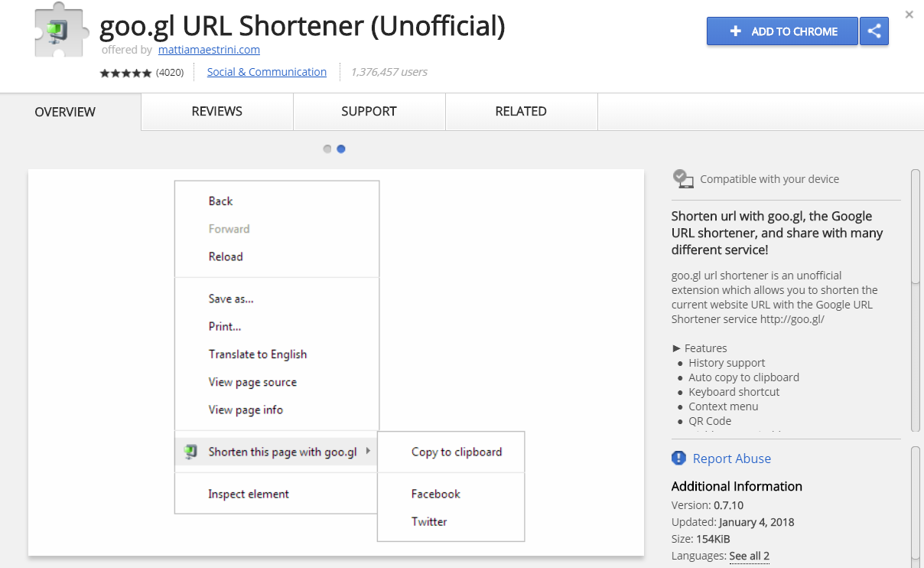Open See all 2 languages list
Screen dimensions: 924x568
coord(749,556)
